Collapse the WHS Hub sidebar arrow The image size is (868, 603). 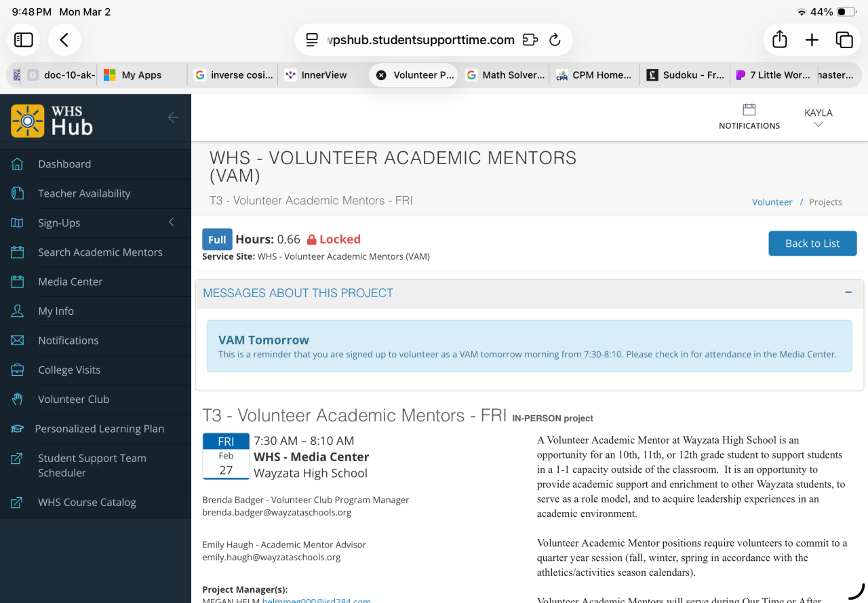coord(173,117)
